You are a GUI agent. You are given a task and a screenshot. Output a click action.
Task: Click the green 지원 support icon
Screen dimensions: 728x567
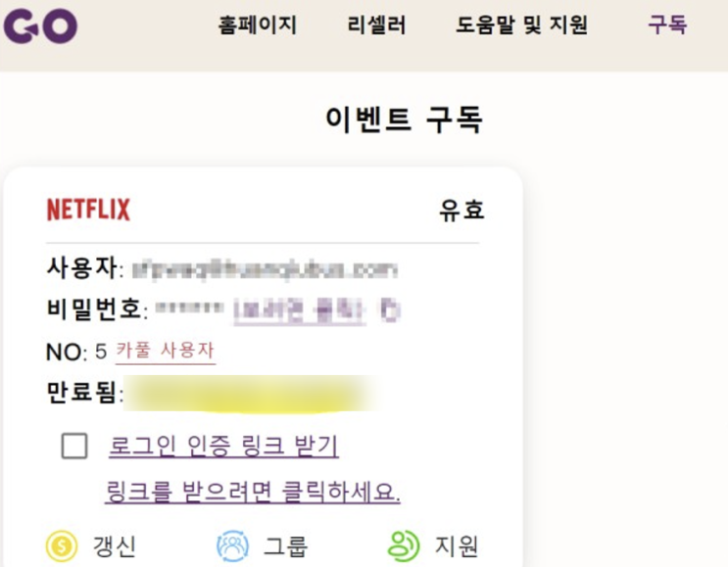coord(403,546)
